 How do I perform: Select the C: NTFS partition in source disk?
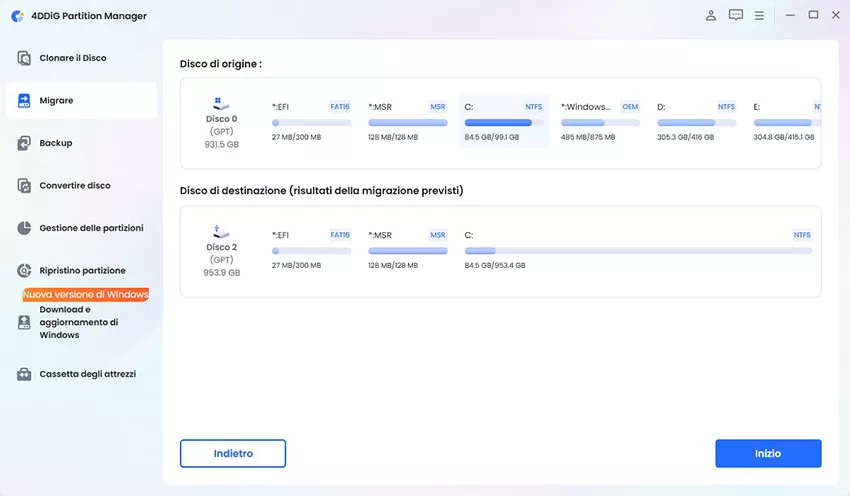[x=504, y=121]
